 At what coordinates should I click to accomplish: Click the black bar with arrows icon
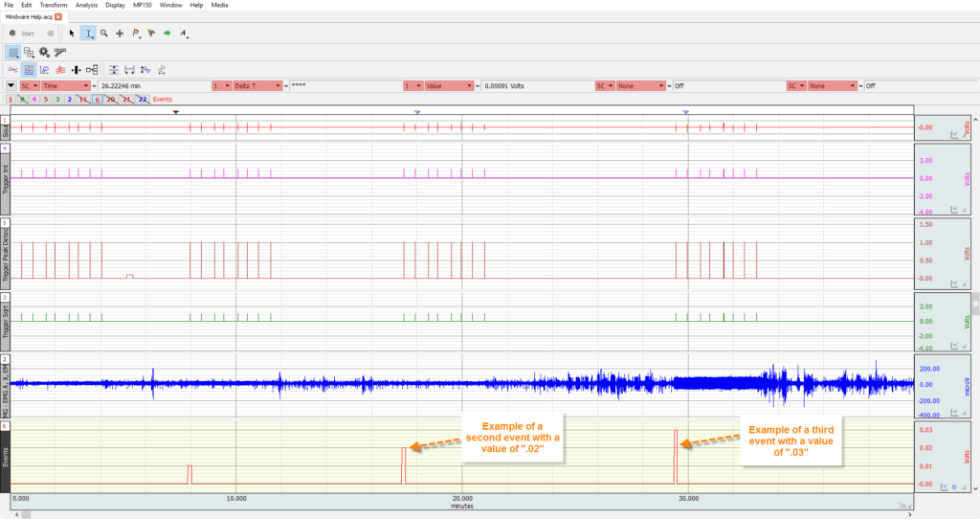tap(77, 69)
